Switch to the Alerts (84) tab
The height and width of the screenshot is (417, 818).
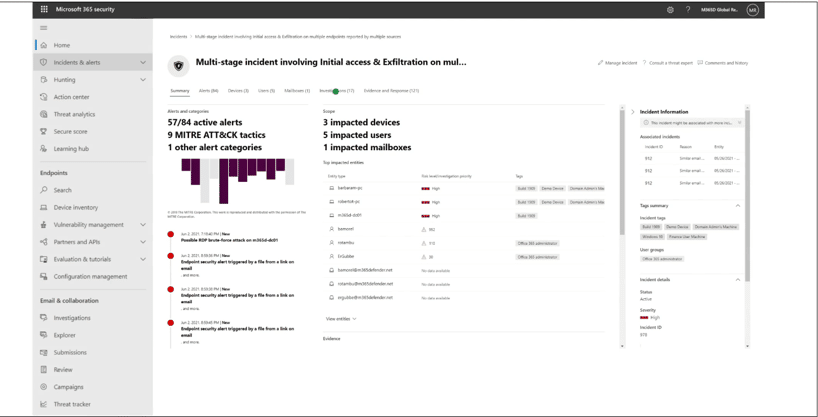[208, 91]
